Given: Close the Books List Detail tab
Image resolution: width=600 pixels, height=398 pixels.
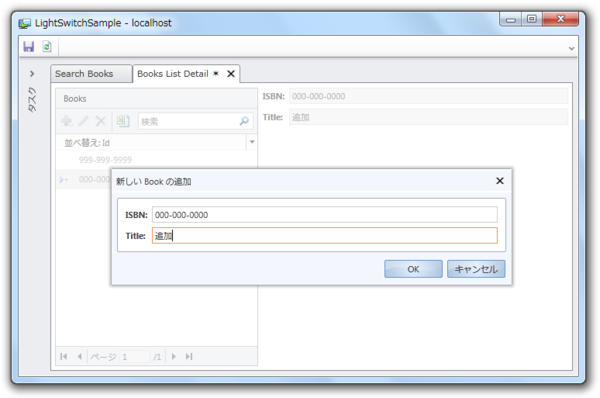Looking at the screenshot, I should point(231,73).
